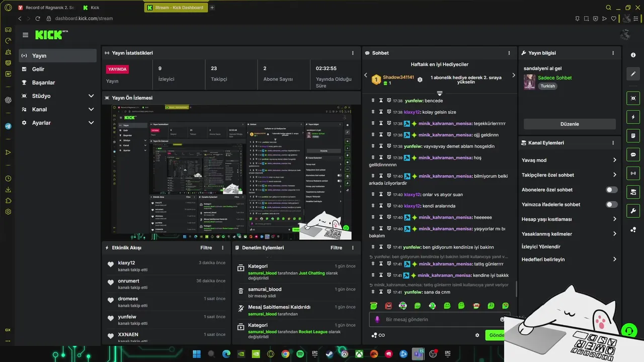Expand Ayarlar section in sidebar
644x362 pixels.
point(91,123)
